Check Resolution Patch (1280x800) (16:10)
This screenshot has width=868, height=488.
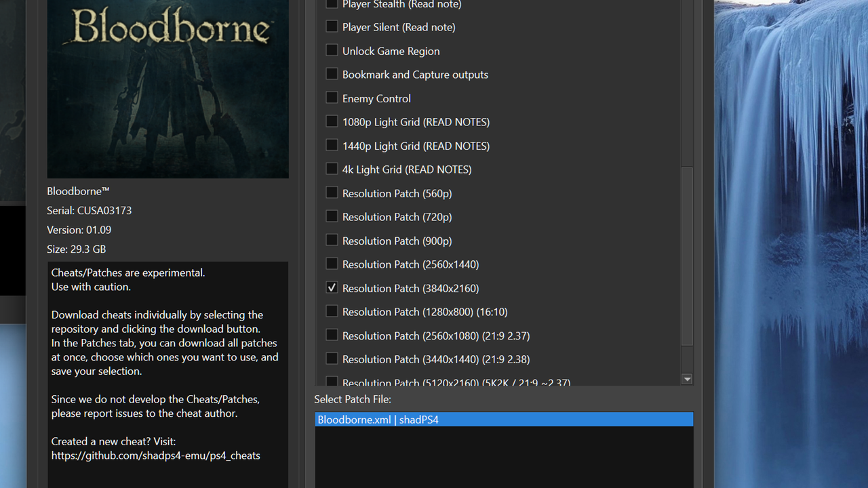point(332,311)
